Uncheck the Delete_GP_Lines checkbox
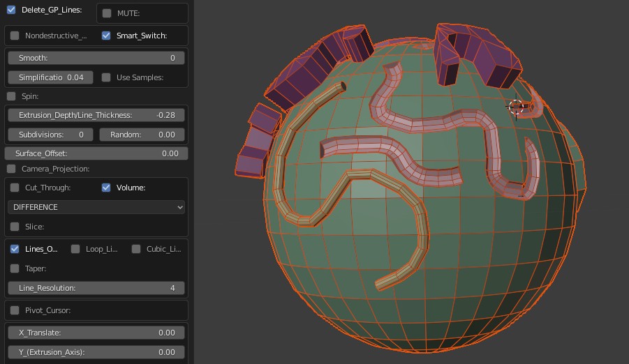Screen dimensions: 629x364 tap(11, 10)
